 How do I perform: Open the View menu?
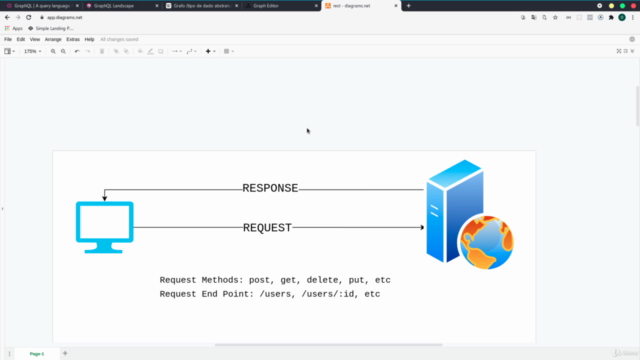tap(35, 40)
